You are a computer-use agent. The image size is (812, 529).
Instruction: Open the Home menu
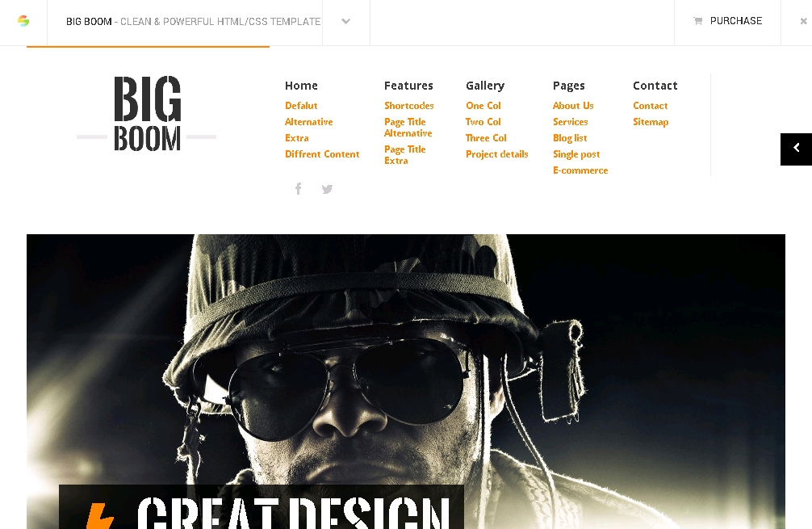pos(301,86)
